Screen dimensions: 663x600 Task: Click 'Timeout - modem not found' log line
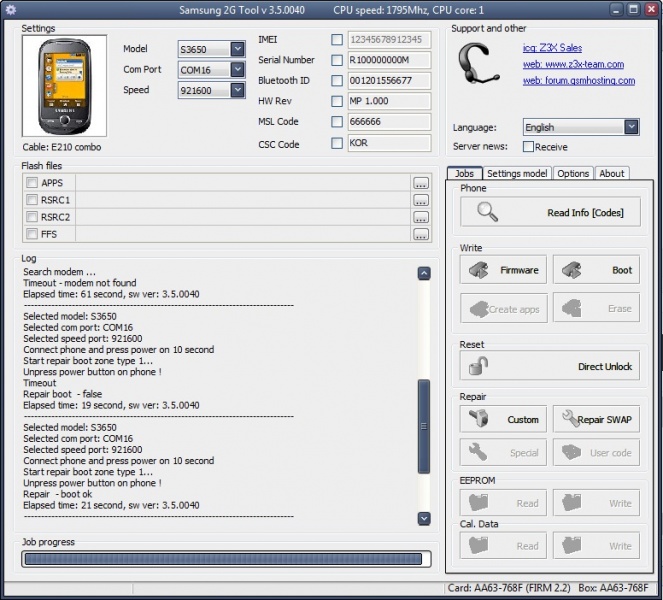pos(79,283)
